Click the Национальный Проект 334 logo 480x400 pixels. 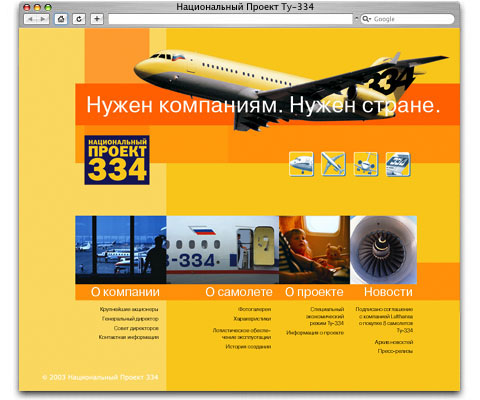click(x=117, y=160)
